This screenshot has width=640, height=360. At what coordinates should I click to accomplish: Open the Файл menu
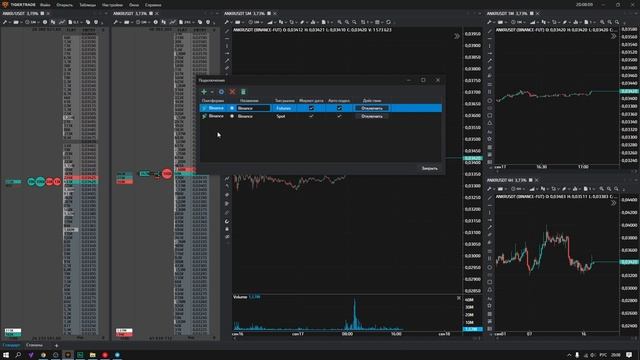45,5
